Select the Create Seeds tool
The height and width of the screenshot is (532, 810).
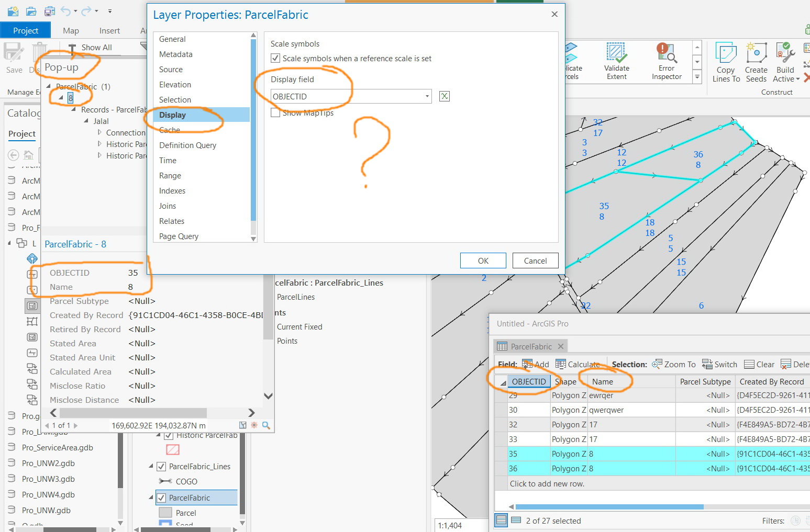756,62
